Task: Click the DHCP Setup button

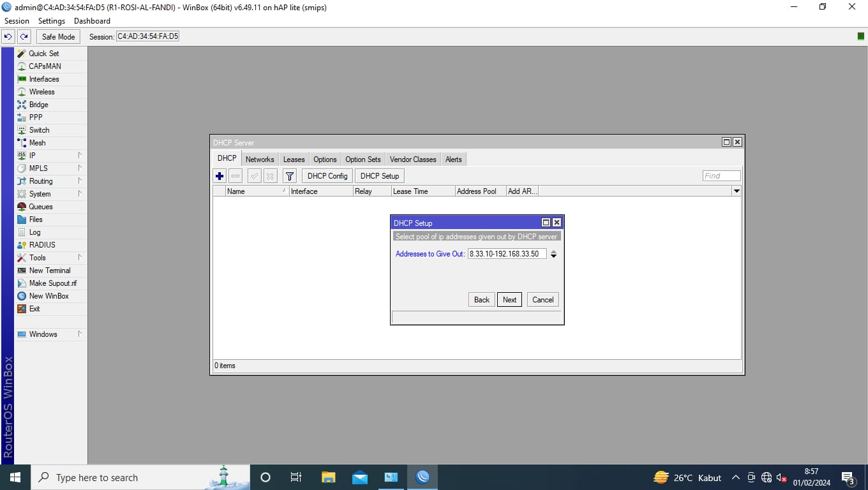Action: (x=380, y=176)
